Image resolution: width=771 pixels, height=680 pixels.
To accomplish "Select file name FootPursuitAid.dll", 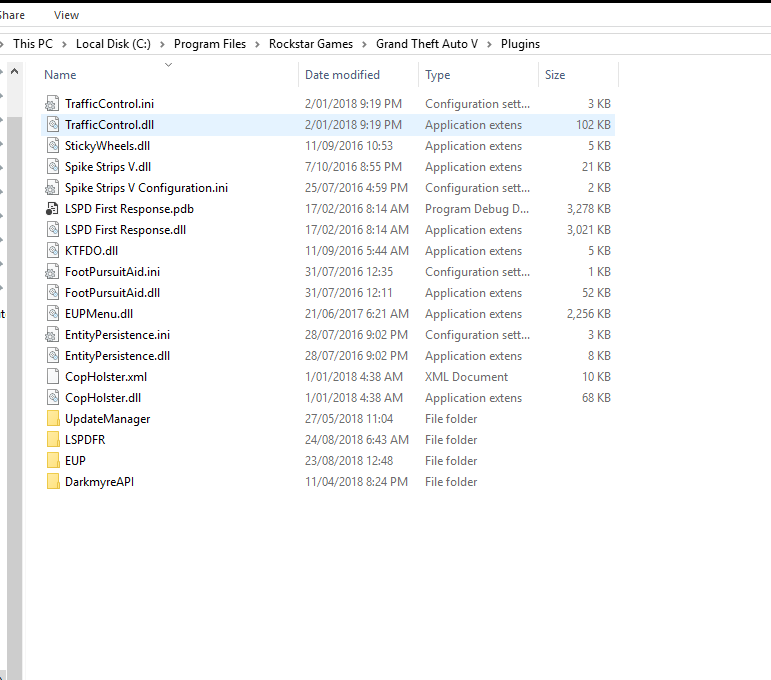I will coord(112,293).
